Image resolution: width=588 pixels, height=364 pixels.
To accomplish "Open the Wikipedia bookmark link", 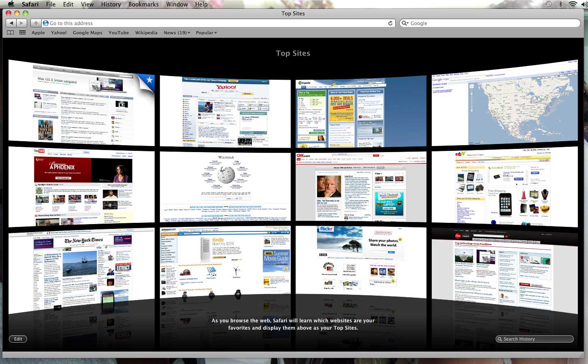I will click(x=146, y=33).
